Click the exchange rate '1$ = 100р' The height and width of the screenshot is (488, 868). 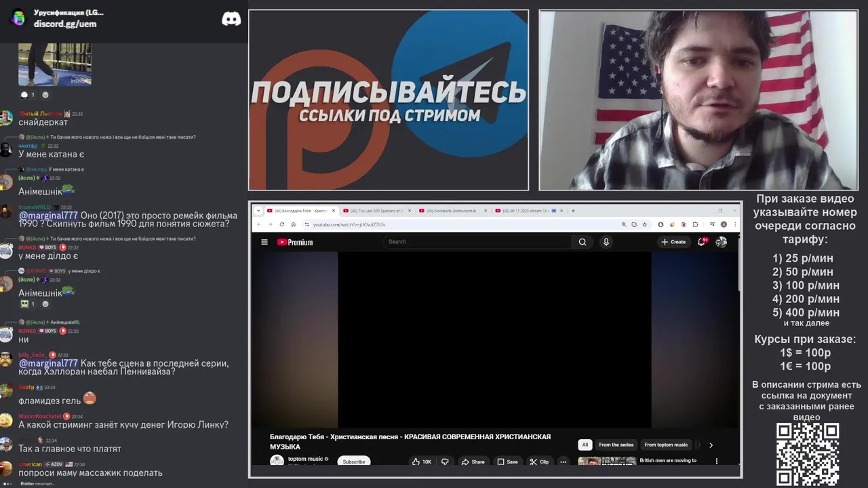click(x=805, y=352)
